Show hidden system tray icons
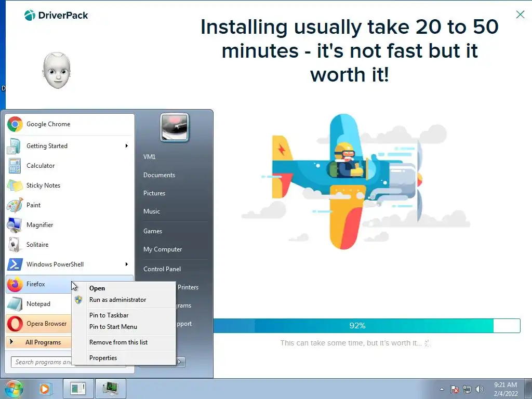The height and width of the screenshot is (399, 532). point(442,389)
